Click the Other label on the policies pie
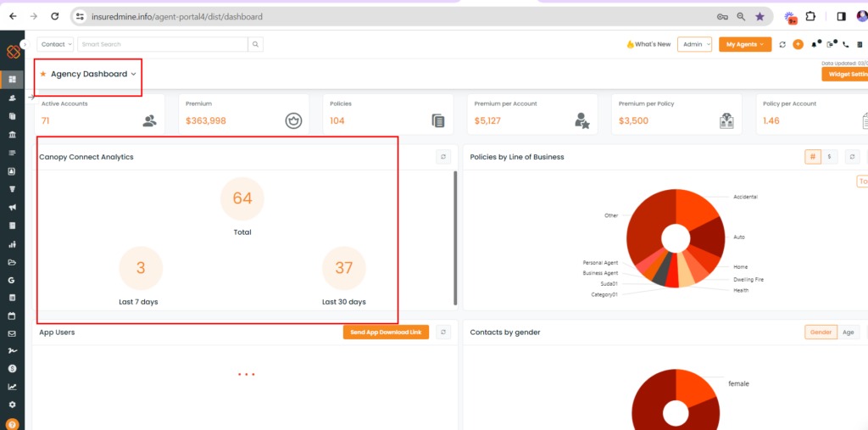The height and width of the screenshot is (430, 868). (611, 215)
